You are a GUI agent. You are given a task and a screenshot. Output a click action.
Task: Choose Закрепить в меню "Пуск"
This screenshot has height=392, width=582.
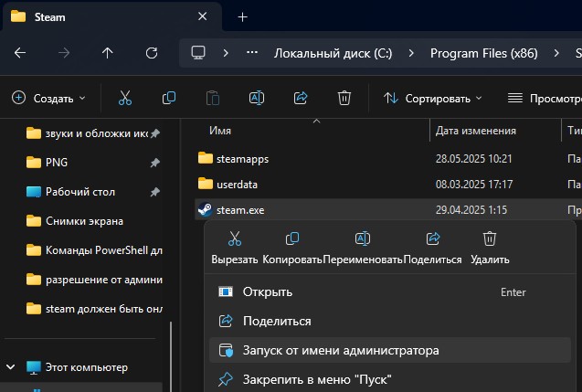pyautogui.click(x=390, y=379)
